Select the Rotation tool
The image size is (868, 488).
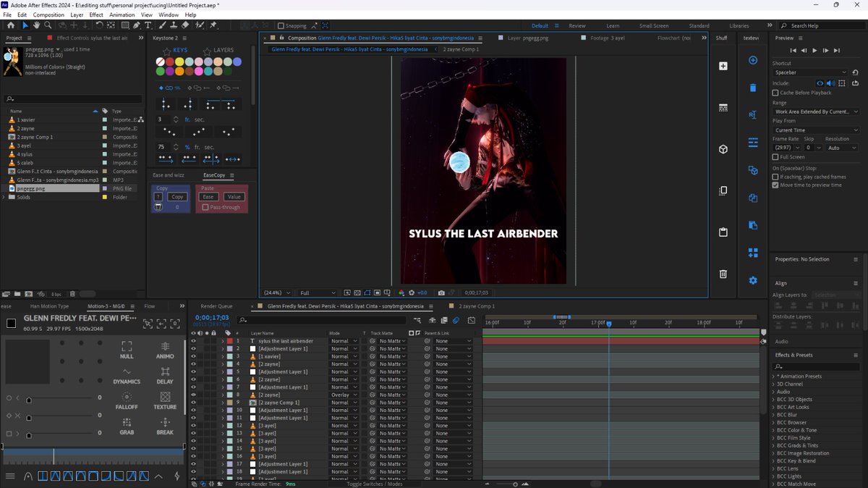pyautogui.click(x=99, y=25)
